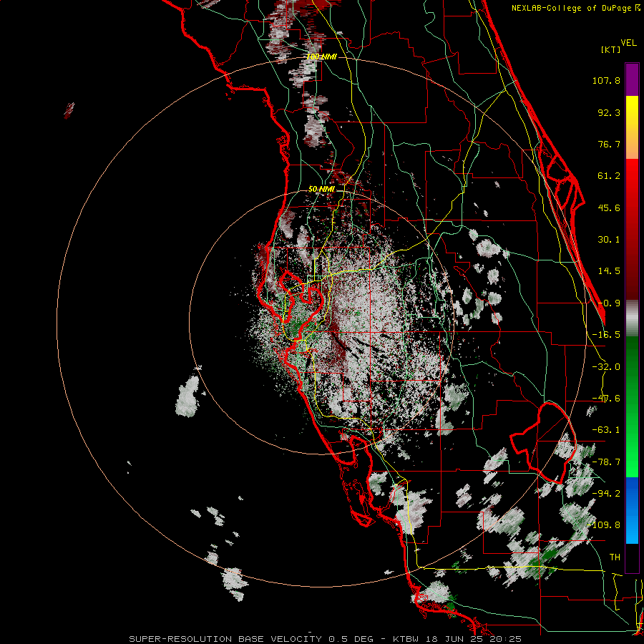
Task: Pick the -47.6 scale value
Action: [606, 399]
